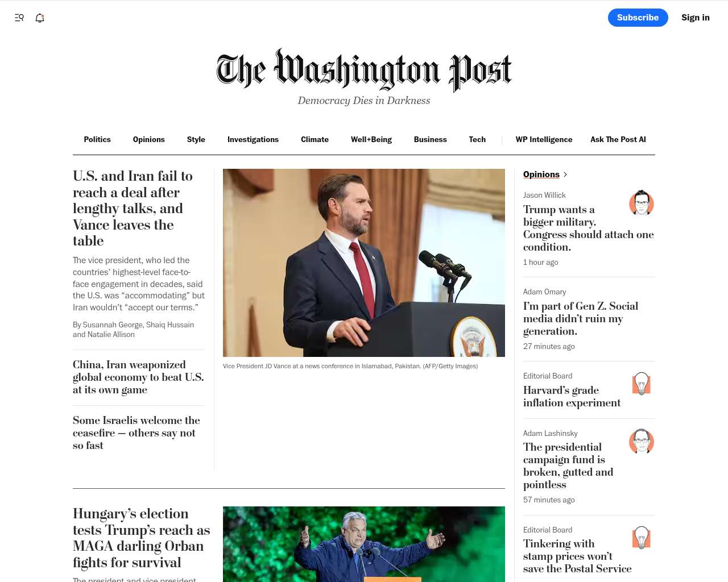Click the Sign in link
This screenshot has width=728, height=582.
tap(696, 18)
